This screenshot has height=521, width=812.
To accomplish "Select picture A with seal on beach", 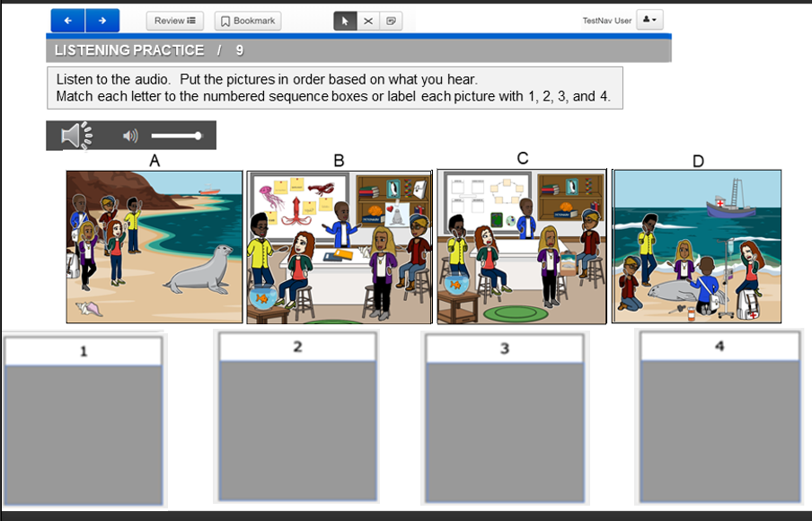I will click(x=154, y=246).
